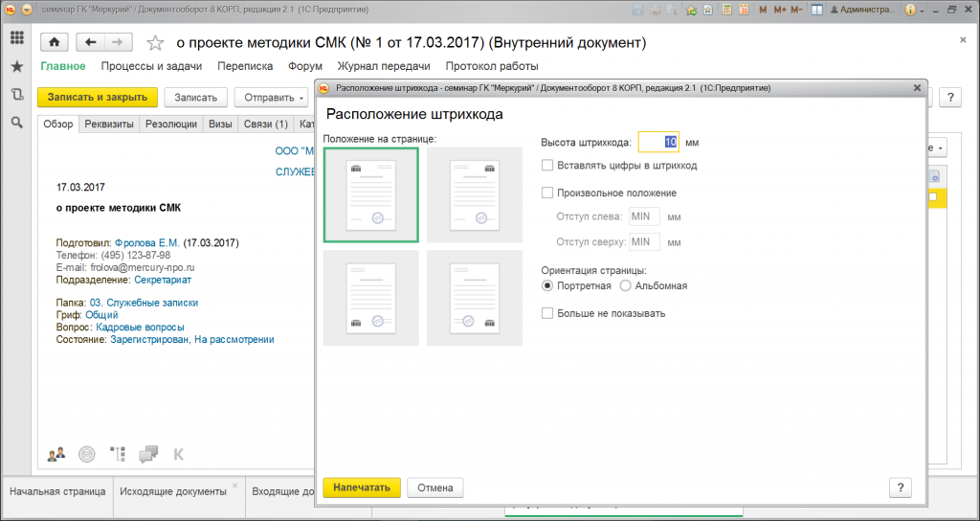The height and width of the screenshot is (521, 980).
Task: Close the Исходящие документы bottom tab
Action: pos(235,486)
